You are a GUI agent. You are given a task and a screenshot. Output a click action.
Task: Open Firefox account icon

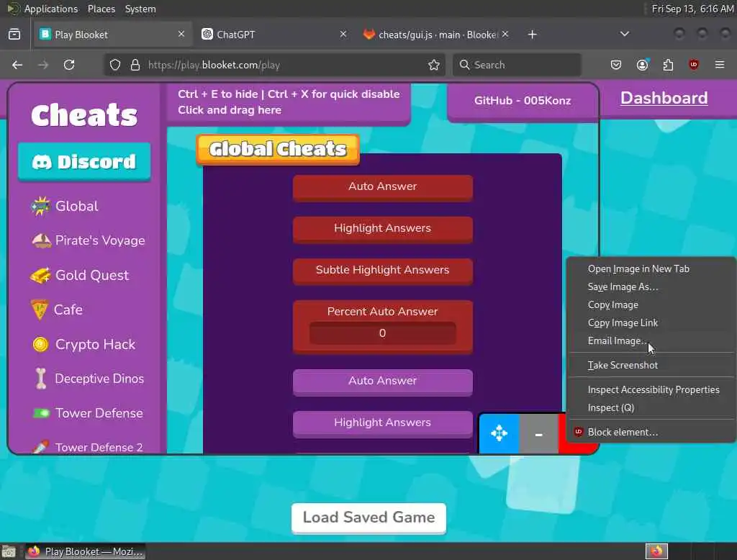tap(642, 65)
